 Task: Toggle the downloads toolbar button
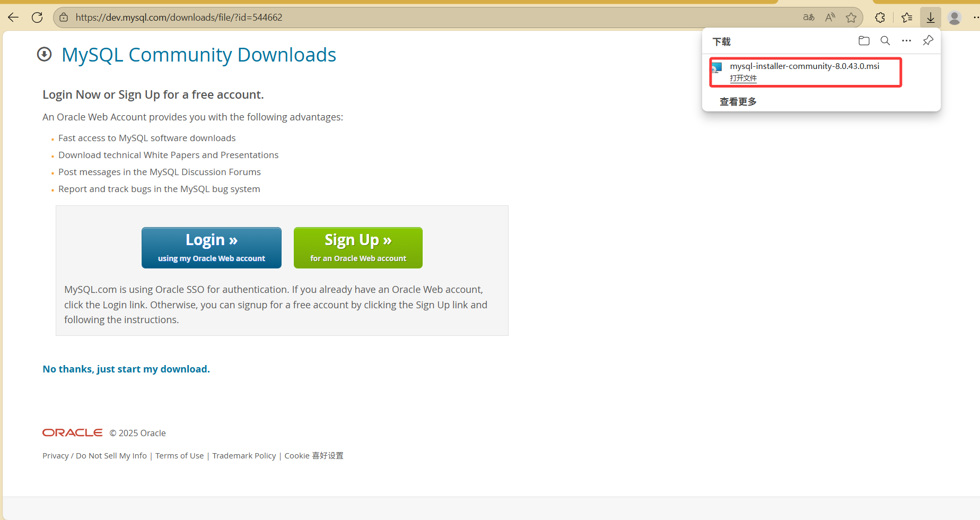(x=931, y=18)
